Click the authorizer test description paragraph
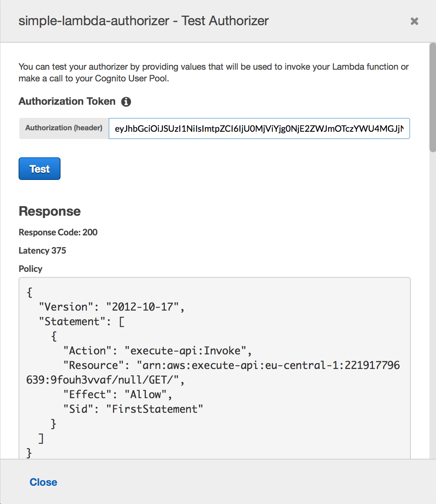Image resolution: width=436 pixels, height=504 pixels. [x=213, y=72]
